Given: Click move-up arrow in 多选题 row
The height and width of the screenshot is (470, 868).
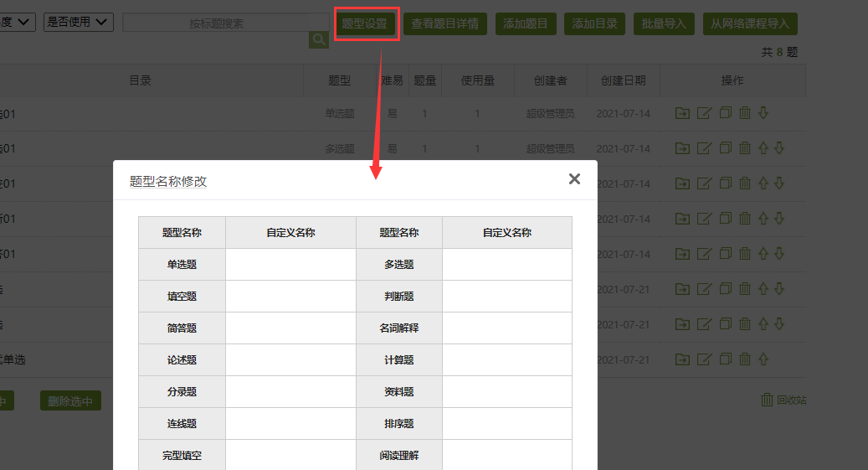Looking at the screenshot, I should point(763,148).
